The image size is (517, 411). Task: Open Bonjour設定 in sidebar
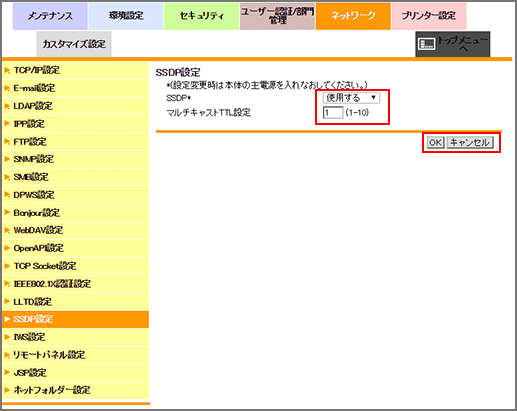click(75, 213)
